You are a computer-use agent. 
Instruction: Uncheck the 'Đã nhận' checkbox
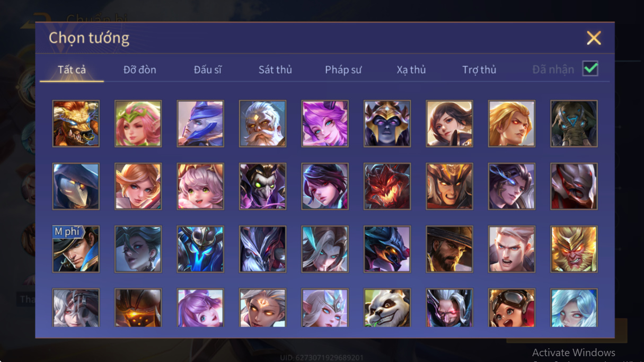[x=590, y=69]
